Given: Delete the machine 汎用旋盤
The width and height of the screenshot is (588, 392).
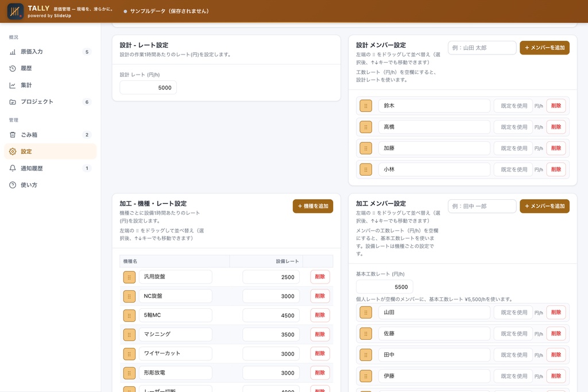Looking at the screenshot, I should tap(320, 277).
